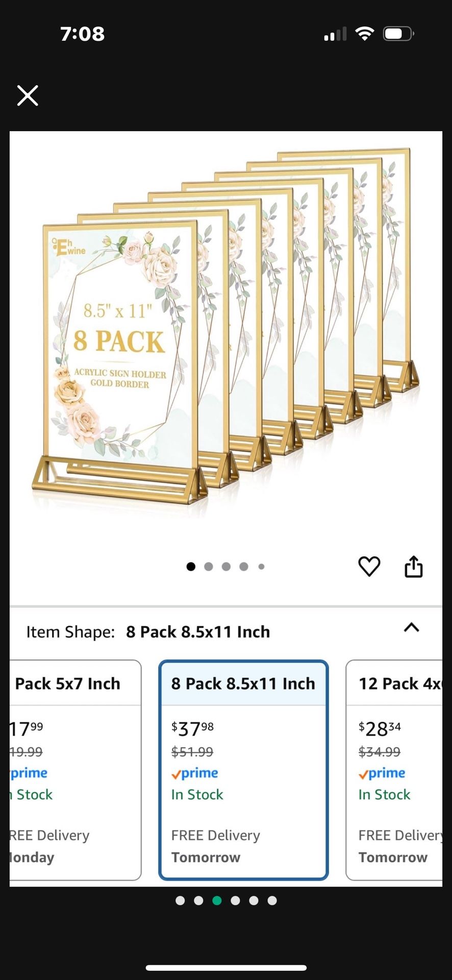Select the Pack 5x7 Inch option card
Image resolution: width=452 pixels, height=980 pixels.
coord(75,770)
